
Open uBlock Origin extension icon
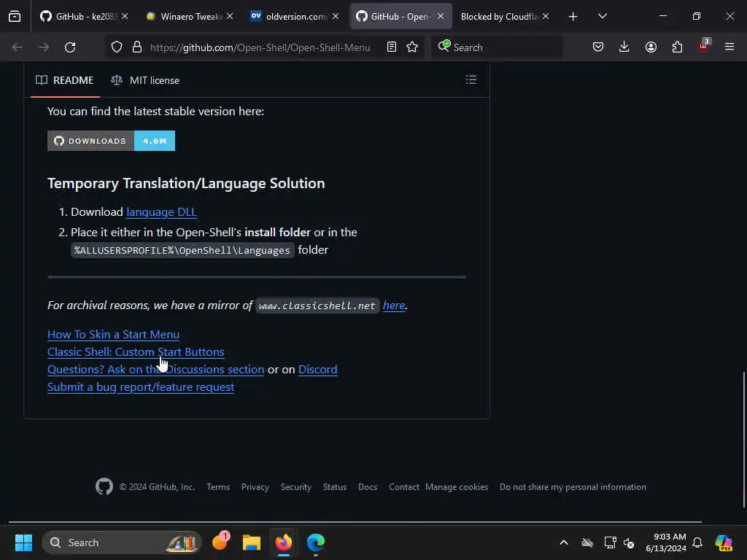point(704,46)
